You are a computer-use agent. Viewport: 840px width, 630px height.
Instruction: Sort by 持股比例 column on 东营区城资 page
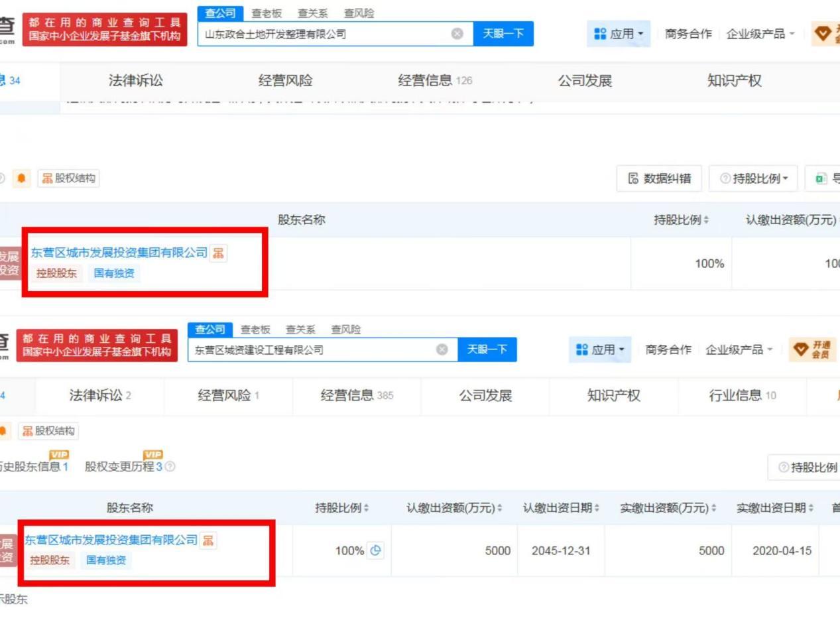pos(367,508)
